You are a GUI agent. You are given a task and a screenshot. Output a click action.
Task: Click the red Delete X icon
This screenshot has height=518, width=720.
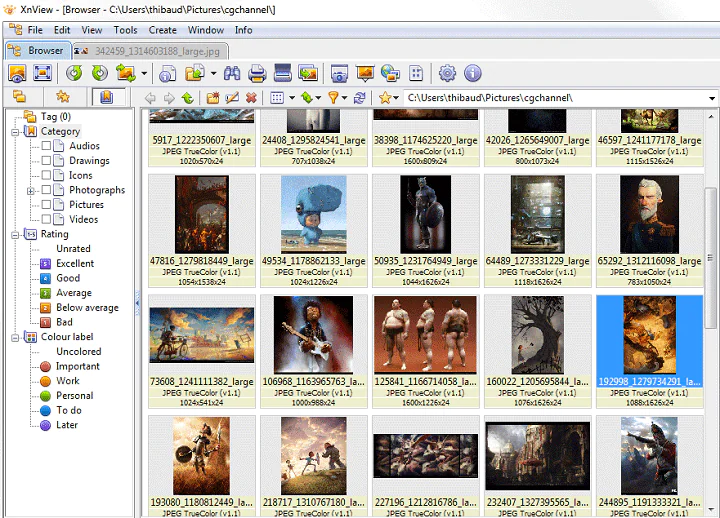pos(251,98)
